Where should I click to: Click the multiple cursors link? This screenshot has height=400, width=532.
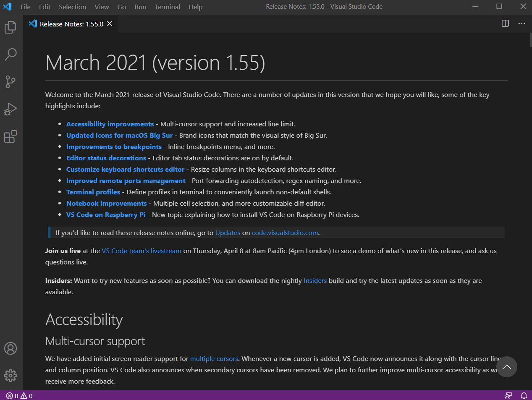(214, 359)
